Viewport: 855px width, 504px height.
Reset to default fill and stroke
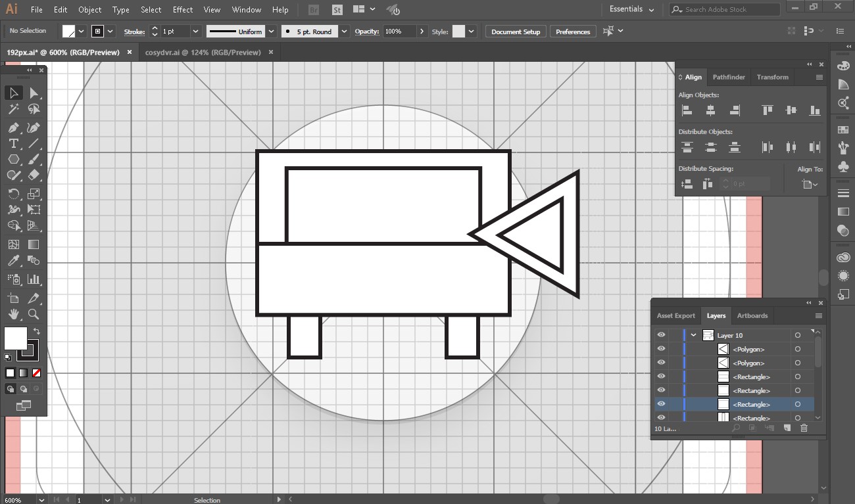pyautogui.click(x=8, y=357)
